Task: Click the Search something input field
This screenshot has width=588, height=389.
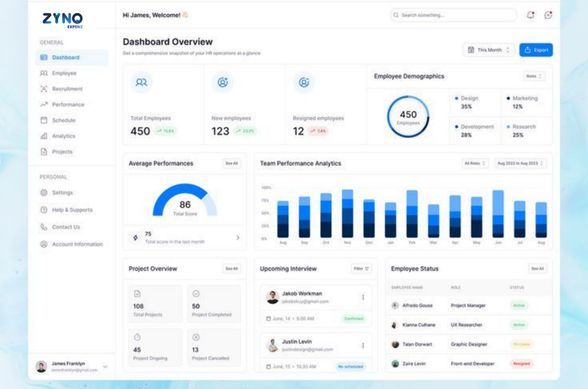Action: click(453, 15)
